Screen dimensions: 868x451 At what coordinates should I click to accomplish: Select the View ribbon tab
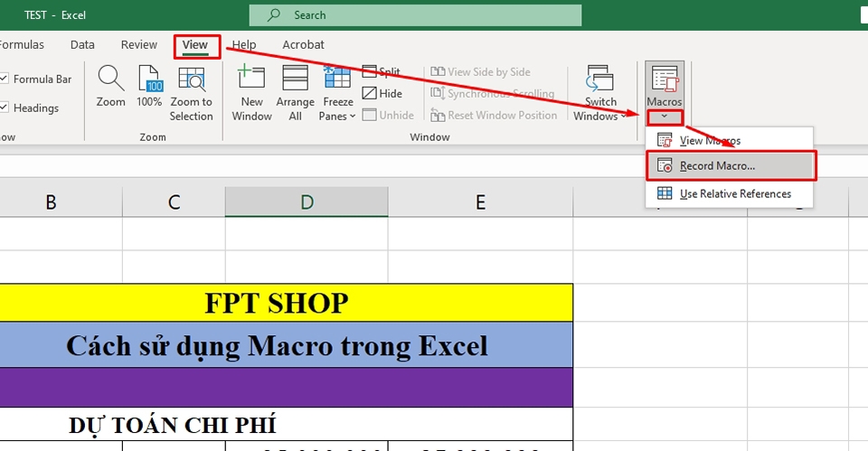click(x=195, y=45)
